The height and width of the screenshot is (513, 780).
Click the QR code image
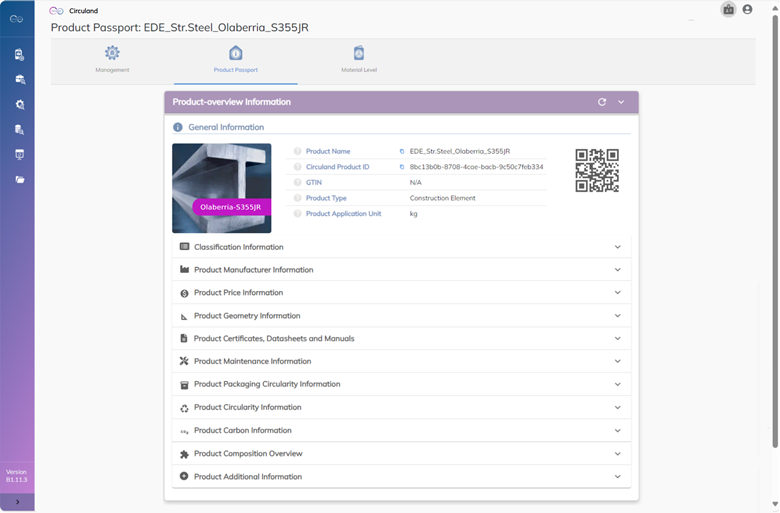point(597,170)
